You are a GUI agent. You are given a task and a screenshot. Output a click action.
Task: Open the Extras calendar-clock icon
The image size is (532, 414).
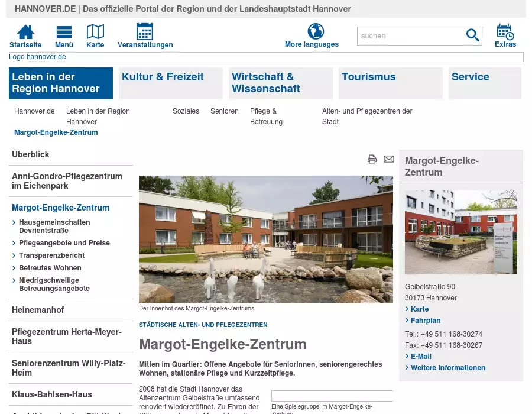(x=505, y=32)
